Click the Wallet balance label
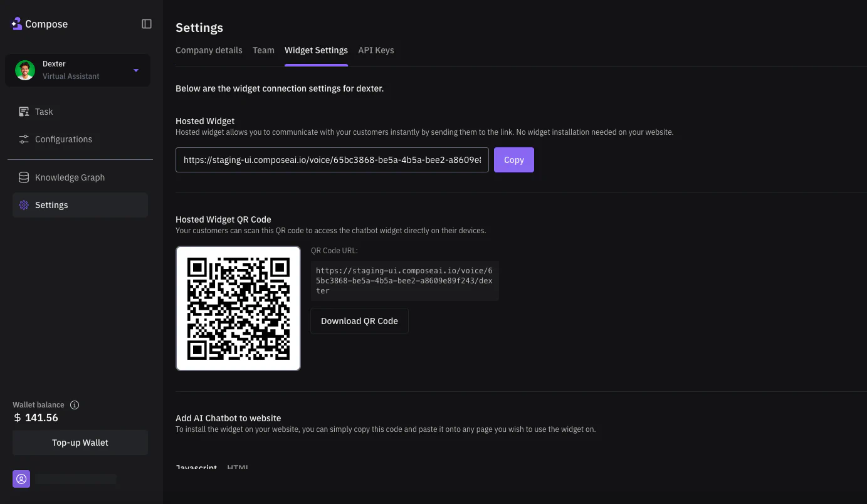867x504 pixels. 38,405
